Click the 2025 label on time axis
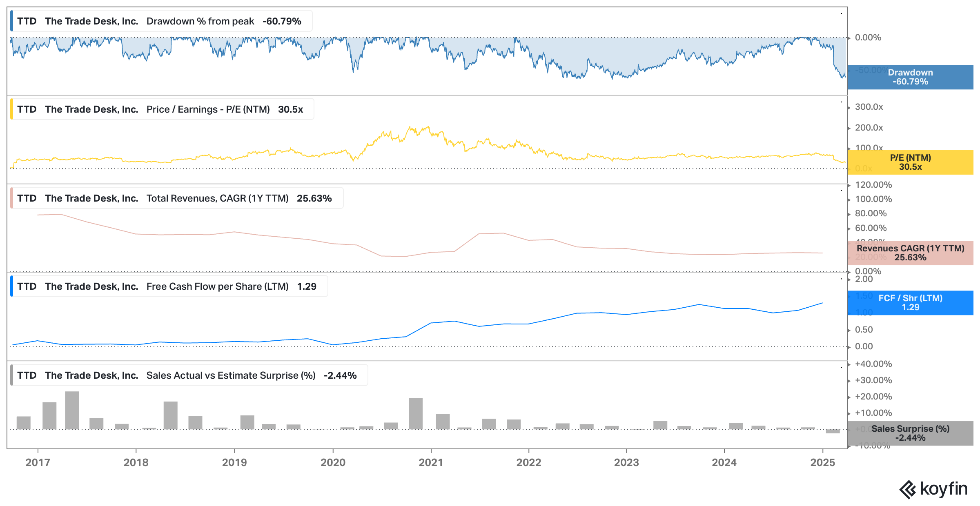 coord(823,462)
